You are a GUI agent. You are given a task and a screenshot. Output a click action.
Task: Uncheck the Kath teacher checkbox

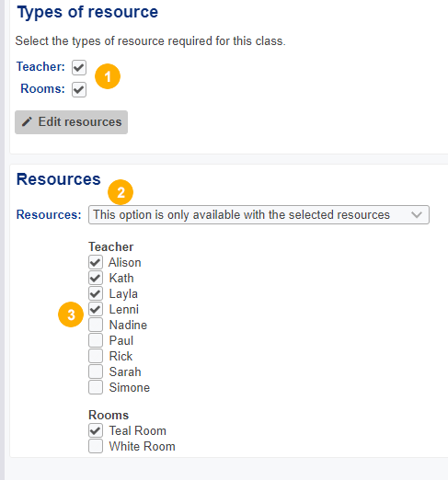[x=96, y=278]
